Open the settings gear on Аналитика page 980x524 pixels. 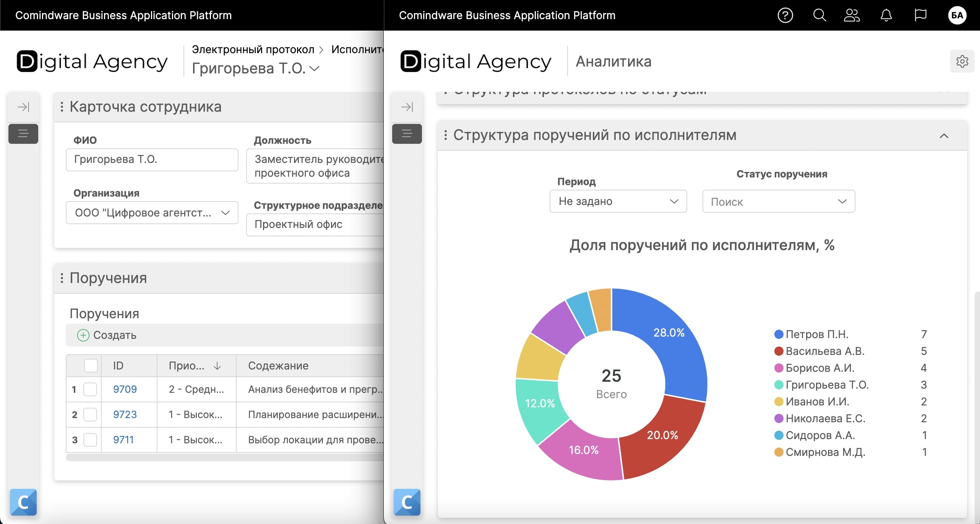[x=962, y=61]
